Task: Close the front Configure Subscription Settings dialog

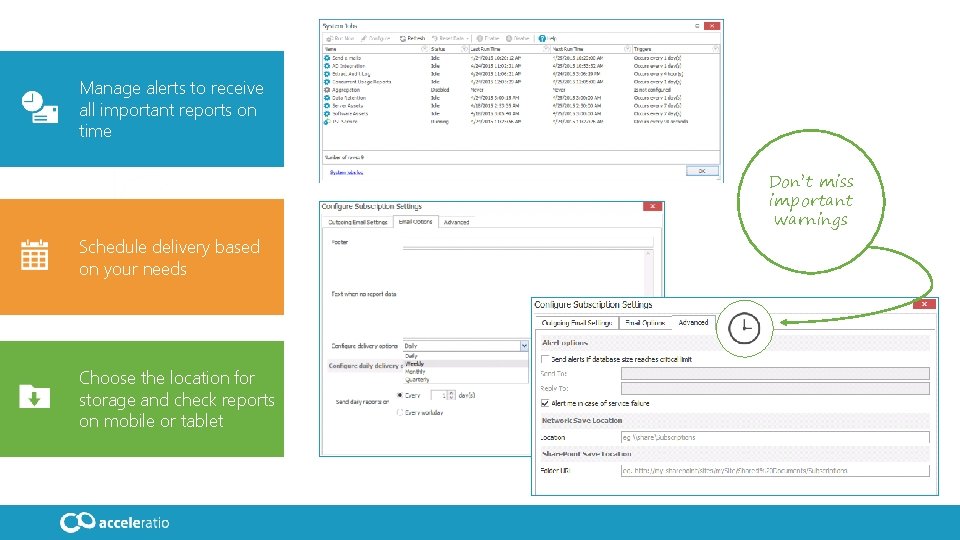Action: coord(924,304)
